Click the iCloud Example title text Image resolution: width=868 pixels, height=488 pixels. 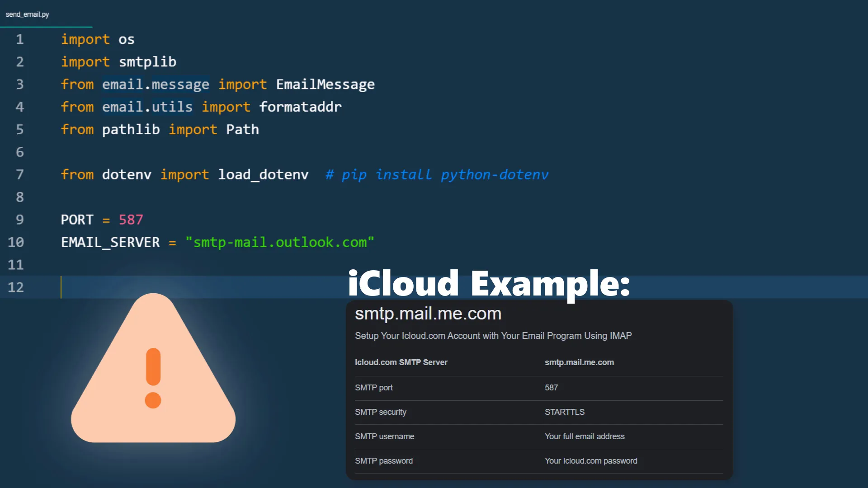coord(488,285)
